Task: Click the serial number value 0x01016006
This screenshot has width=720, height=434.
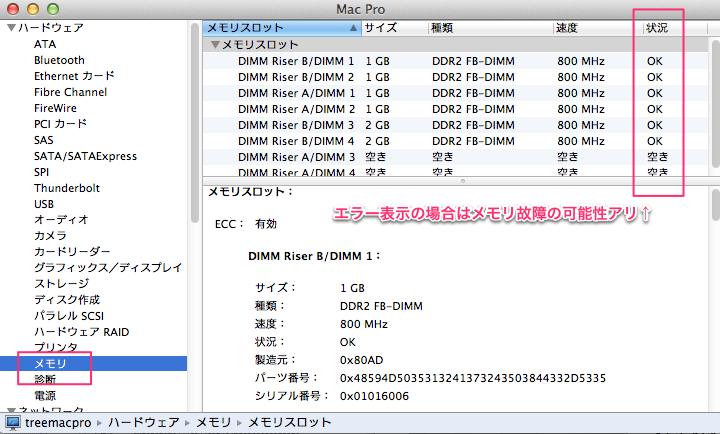Action: [374, 396]
